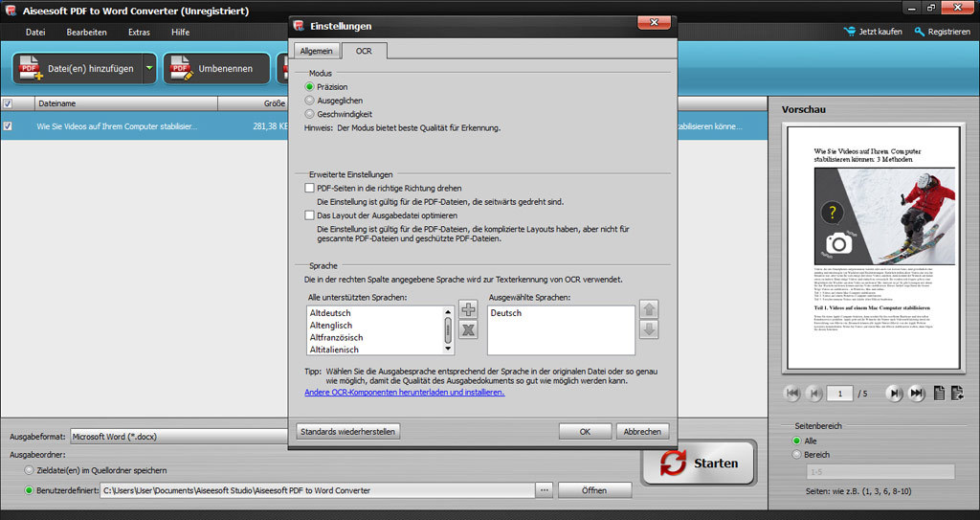
Task: Click up arrow of languages list scrollbar
Action: click(448, 311)
